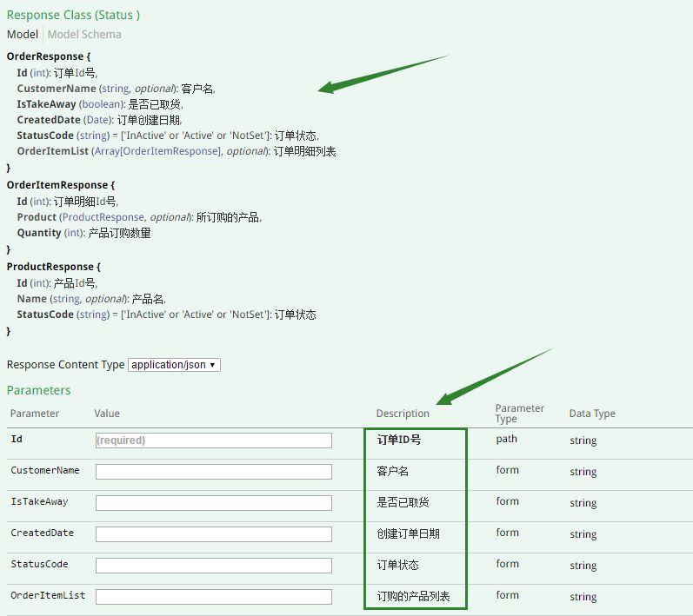Select the CreatedDate value field
Viewport: 693px width, 616px height.
tap(214, 534)
